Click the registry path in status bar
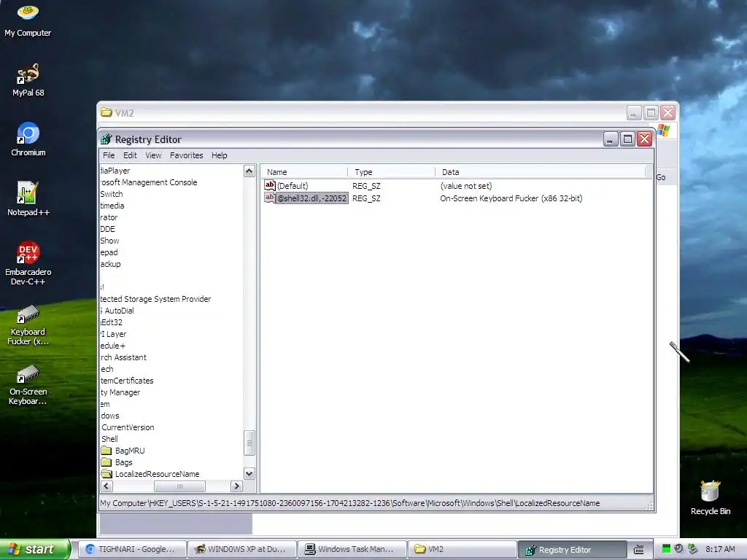This screenshot has width=747, height=560. [x=349, y=503]
